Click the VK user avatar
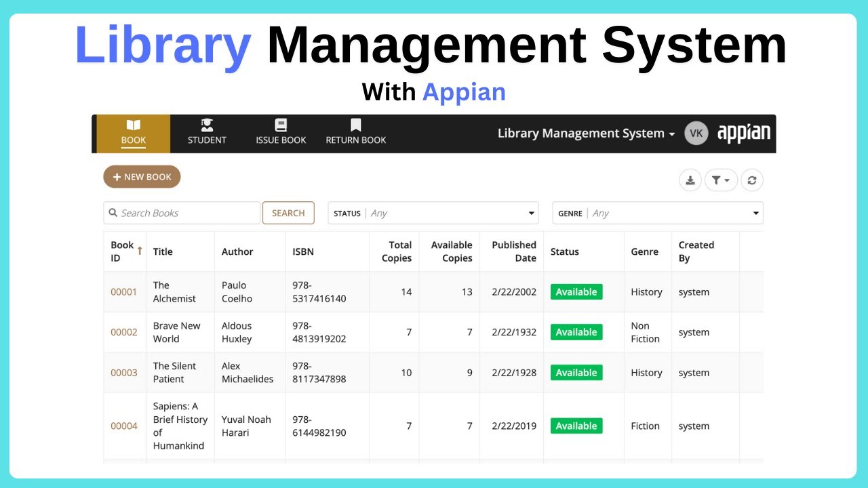This screenshot has width=868, height=488. click(x=696, y=134)
